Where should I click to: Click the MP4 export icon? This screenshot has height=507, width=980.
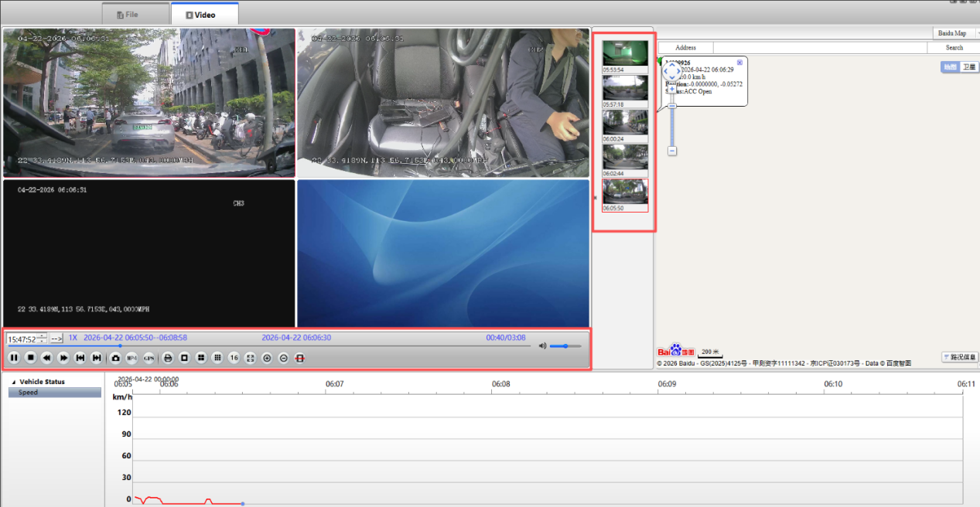point(131,358)
